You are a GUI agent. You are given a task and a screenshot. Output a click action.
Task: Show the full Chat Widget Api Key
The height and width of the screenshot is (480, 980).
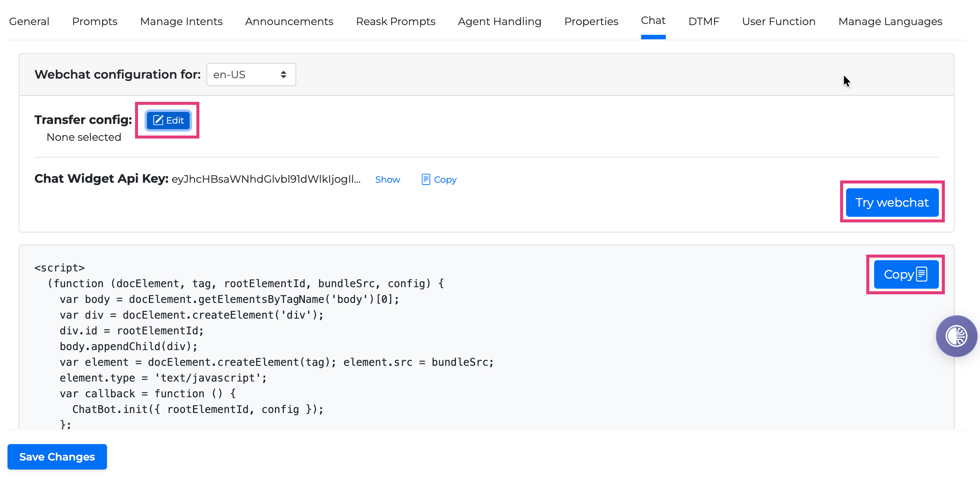click(x=387, y=179)
